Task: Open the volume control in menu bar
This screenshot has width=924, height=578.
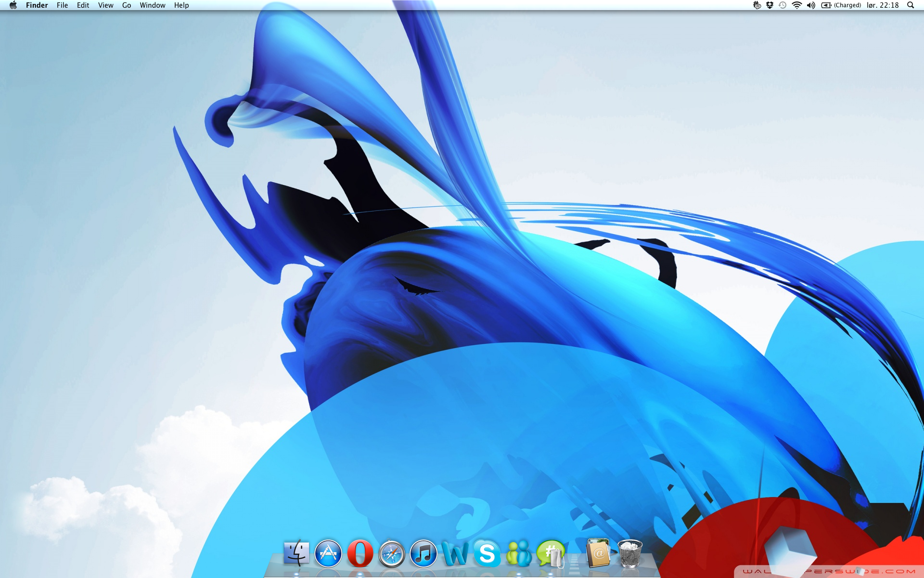Action: [x=811, y=5]
